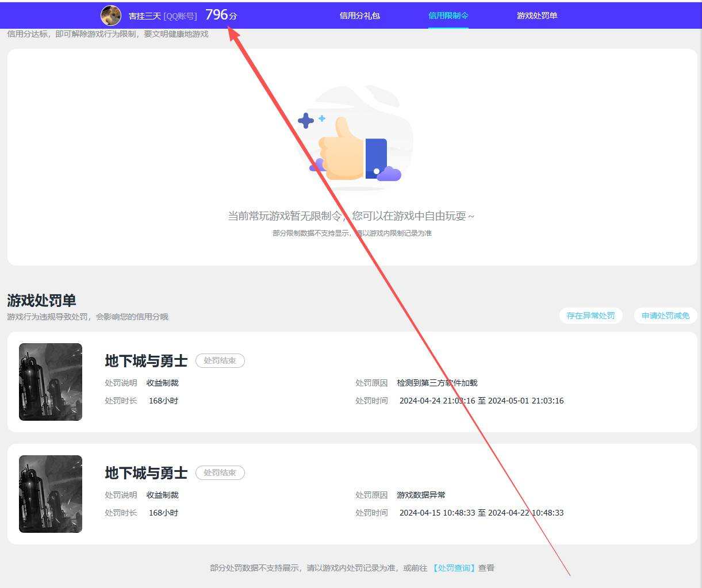Click 处罚结束 badge on 检测到第三方软件加载 record
This screenshot has height=588, width=702.
(220, 360)
